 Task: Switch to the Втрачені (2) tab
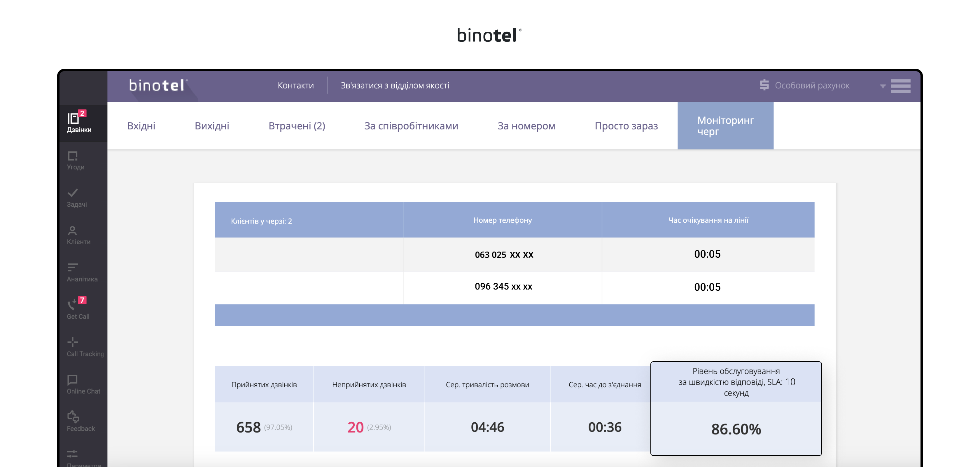pyautogui.click(x=297, y=126)
